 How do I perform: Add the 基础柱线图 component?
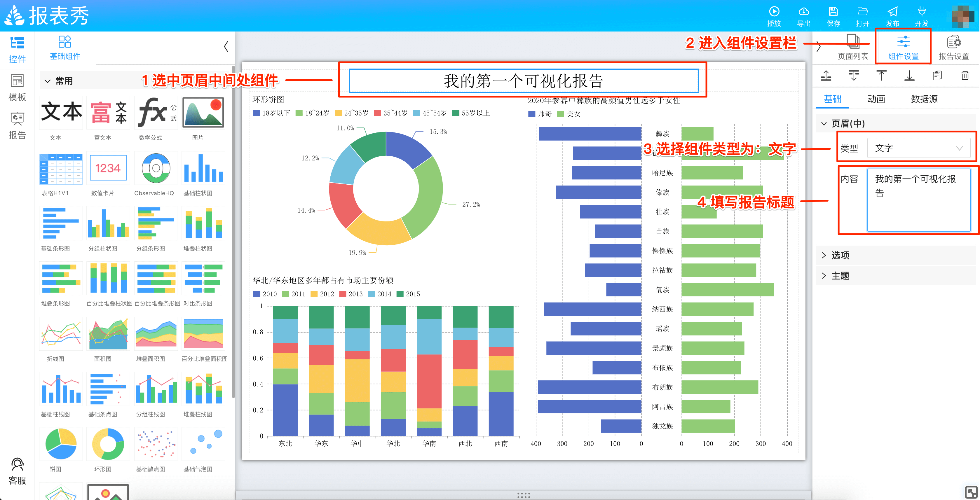coord(61,389)
